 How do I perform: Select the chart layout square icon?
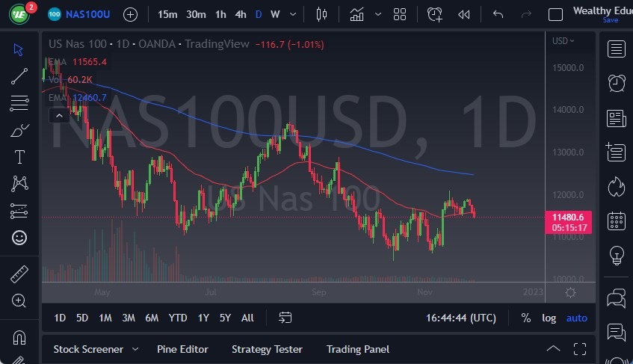pos(555,15)
